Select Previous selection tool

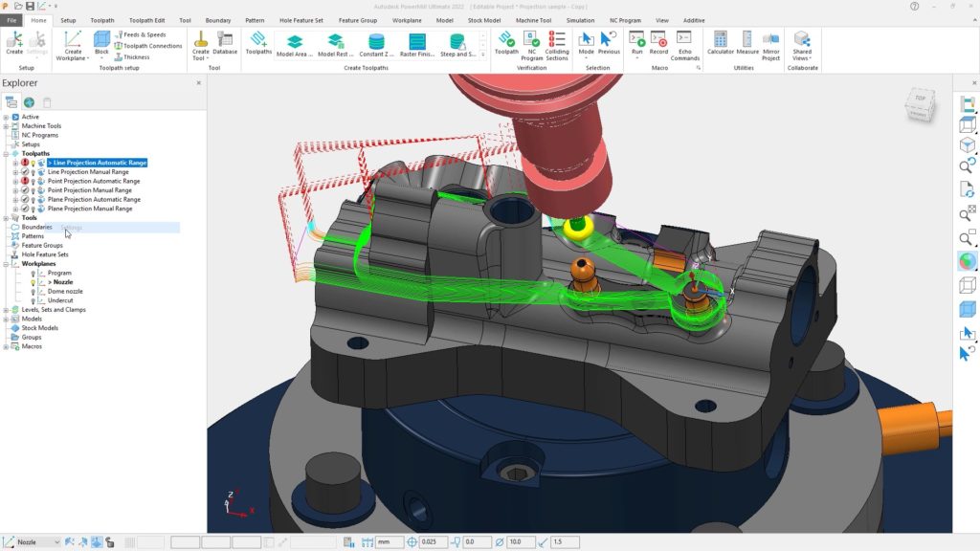[609, 42]
